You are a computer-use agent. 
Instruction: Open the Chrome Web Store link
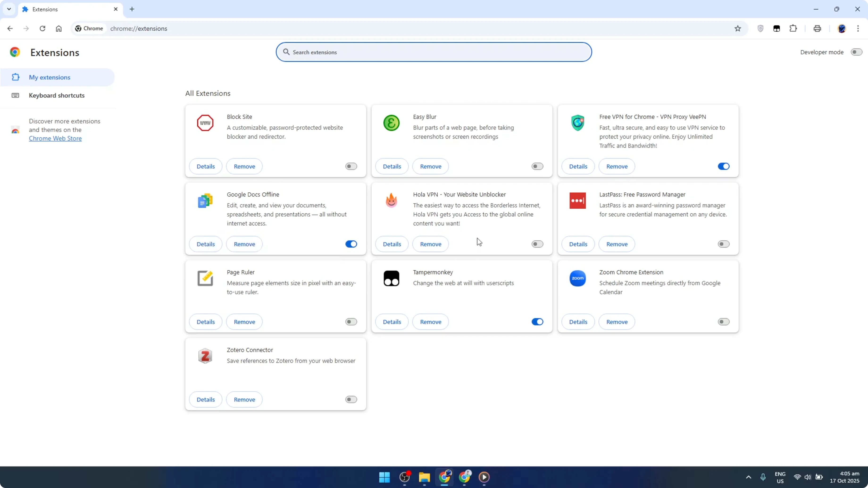(x=55, y=138)
